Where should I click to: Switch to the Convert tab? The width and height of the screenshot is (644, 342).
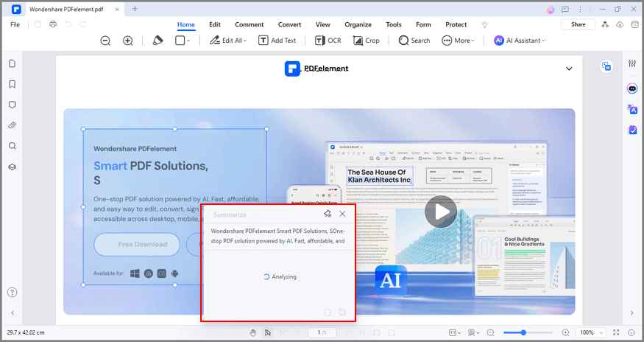click(289, 24)
